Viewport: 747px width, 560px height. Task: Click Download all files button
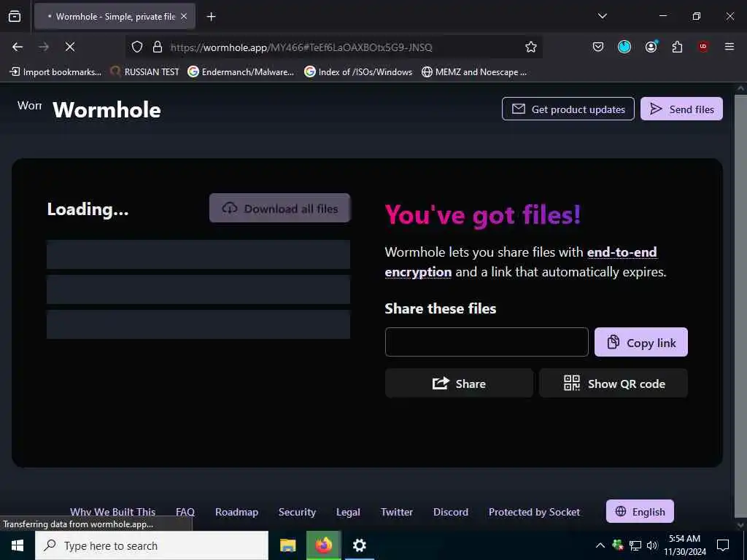click(x=279, y=208)
